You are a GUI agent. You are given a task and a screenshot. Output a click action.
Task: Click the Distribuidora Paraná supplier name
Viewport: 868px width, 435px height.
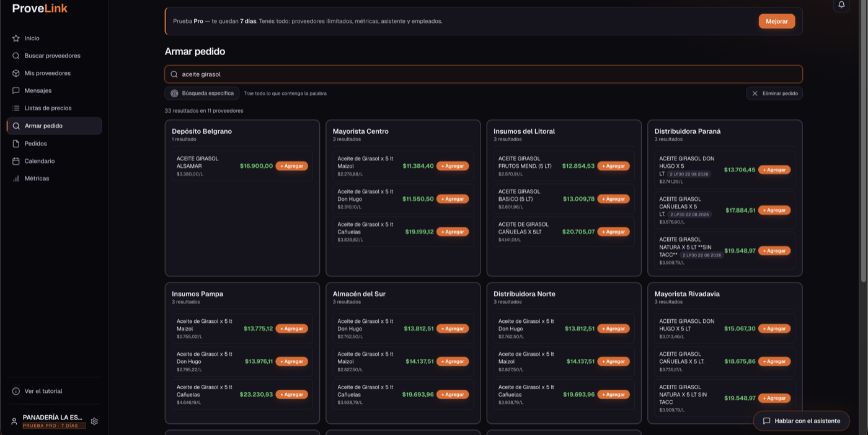click(x=688, y=131)
